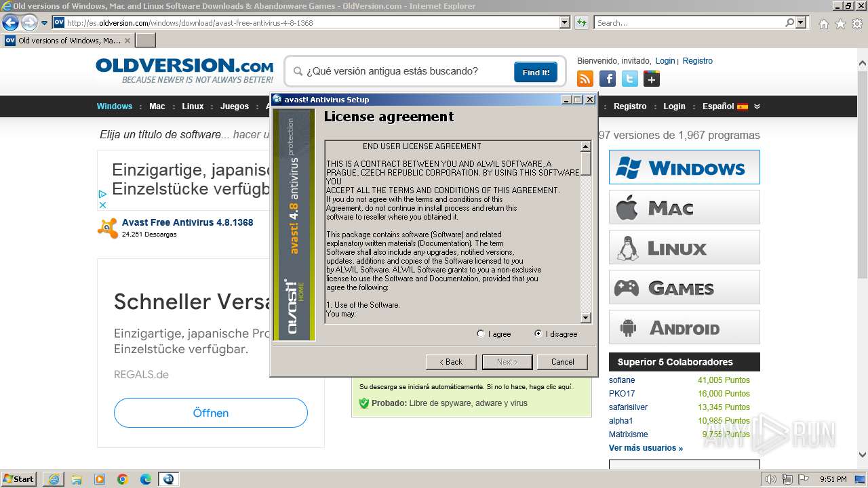Click the OldVersion.com logo

tap(184, 70)
